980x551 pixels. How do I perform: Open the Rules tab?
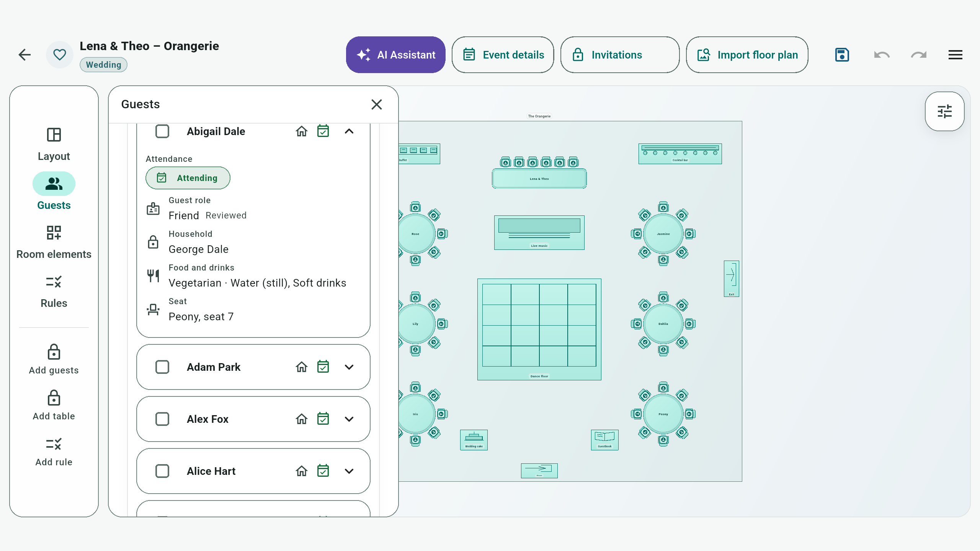pos(54,292)
